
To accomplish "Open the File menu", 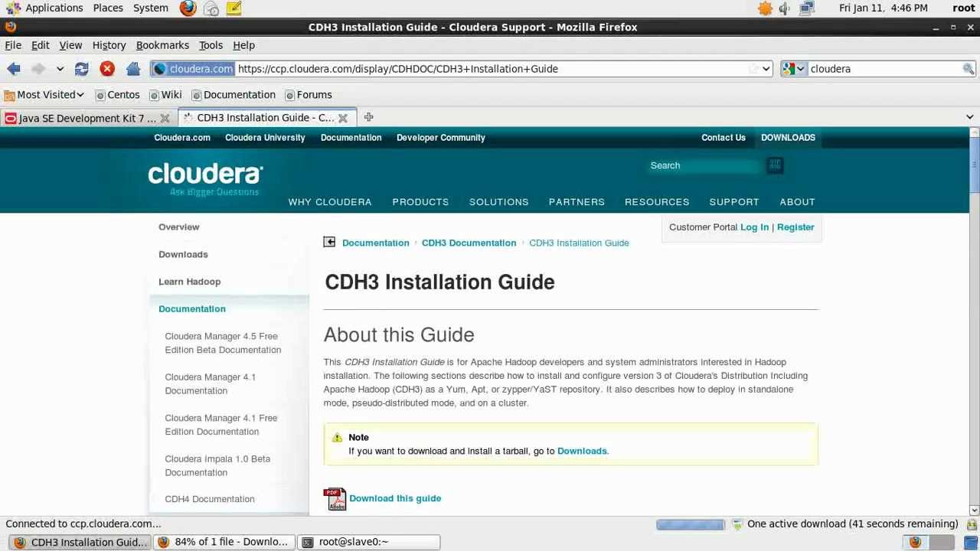I will (13, 45).
